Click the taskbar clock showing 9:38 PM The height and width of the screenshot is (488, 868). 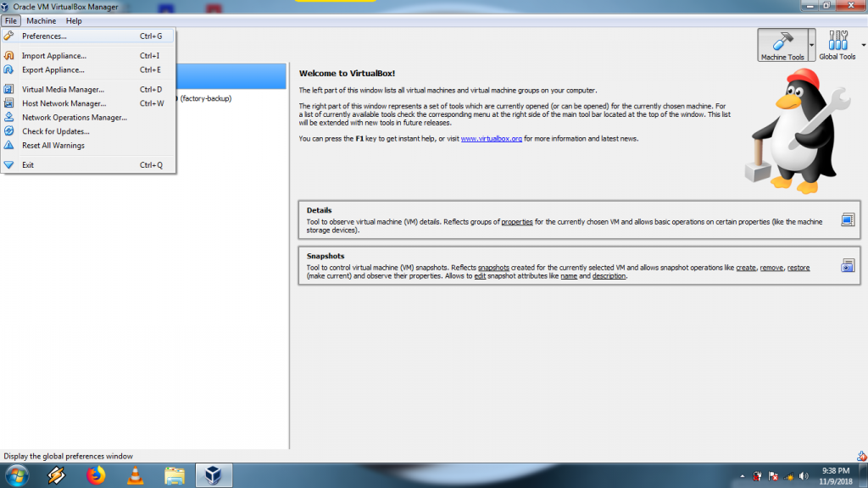[837, 476]
